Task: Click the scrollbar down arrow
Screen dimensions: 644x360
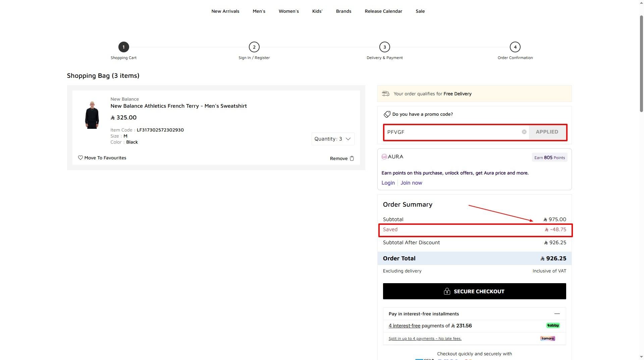Action: click(x=641, y=357)
